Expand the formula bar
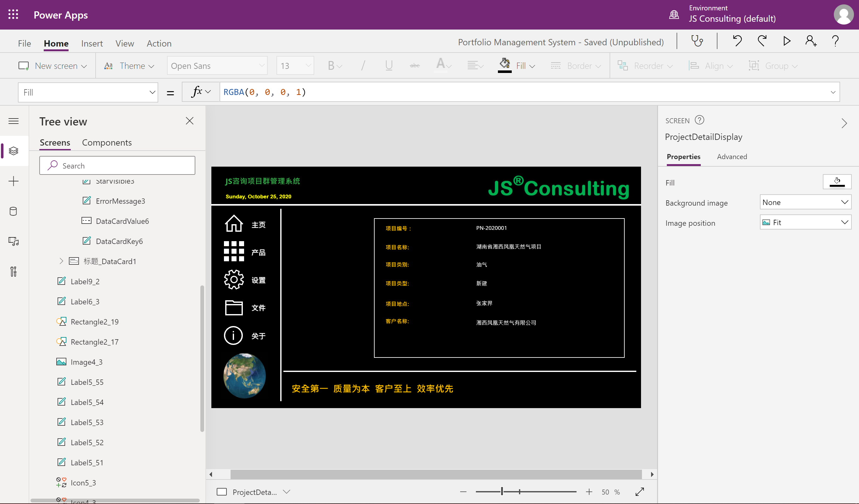The width and height of the screenshot is (859, 504). pyautogui.click(x=833, y=92)
